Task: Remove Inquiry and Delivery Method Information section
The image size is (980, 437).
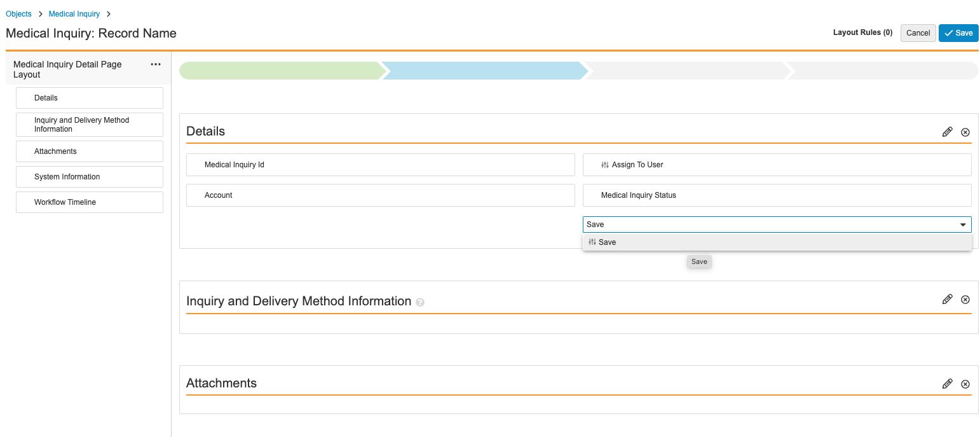Action: (x=965, y=299)
